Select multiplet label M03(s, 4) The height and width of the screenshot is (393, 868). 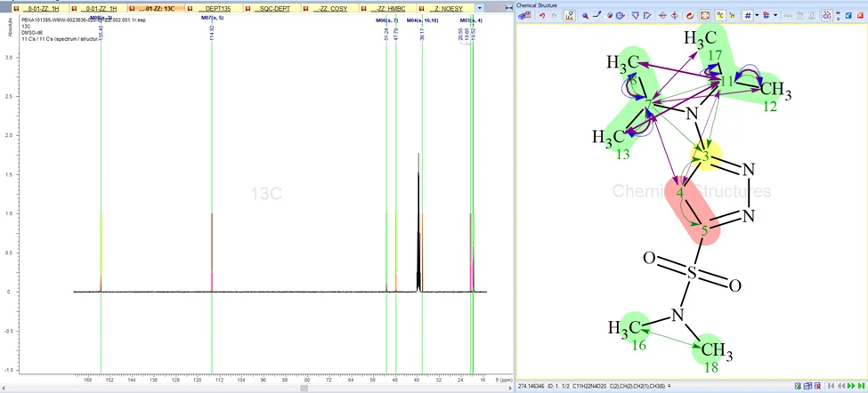coord(472,20)
